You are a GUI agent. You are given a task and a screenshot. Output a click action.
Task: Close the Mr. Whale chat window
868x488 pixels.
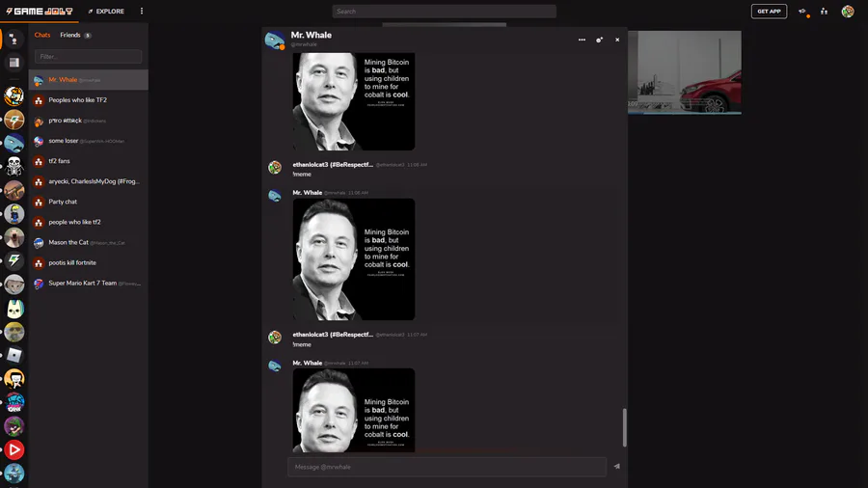pyautogui.click(x=617, y=40)
